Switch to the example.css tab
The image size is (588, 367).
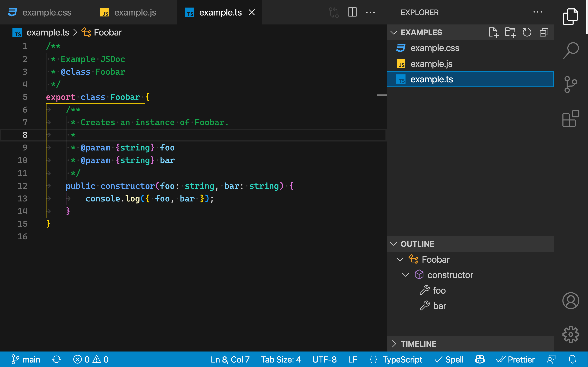tap(47, 12)
